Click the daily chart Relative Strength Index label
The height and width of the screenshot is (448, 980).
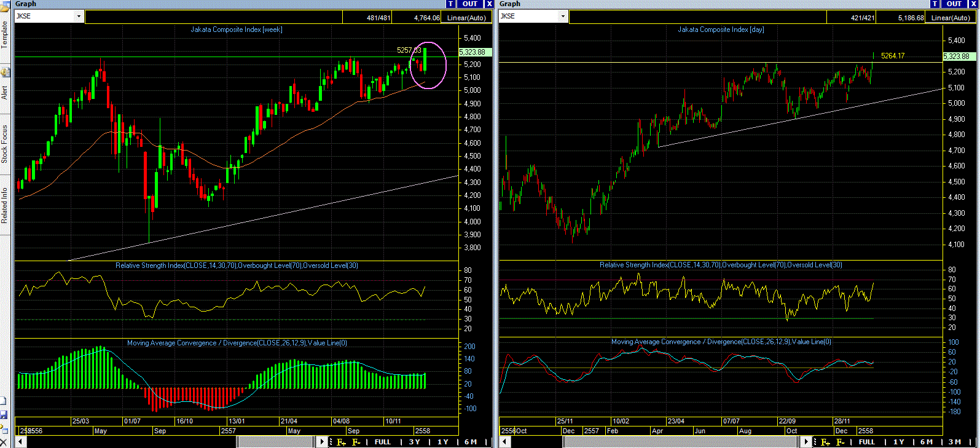pyautogui.click(x=721, y=265)
